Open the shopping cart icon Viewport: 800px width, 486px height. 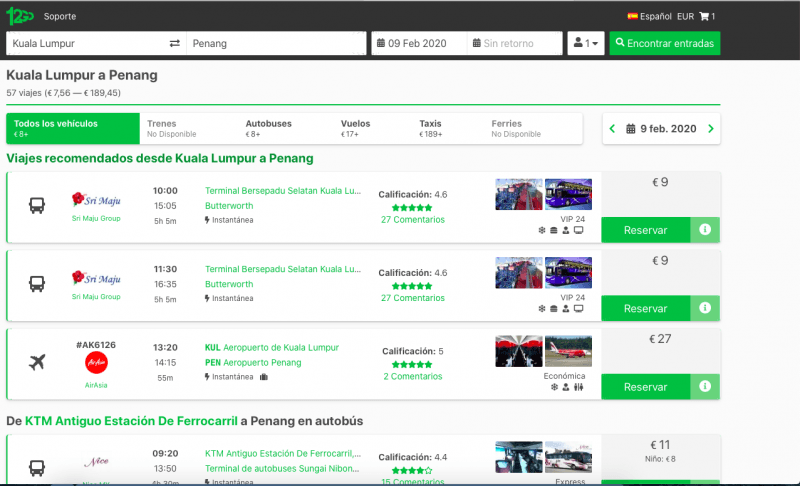click(x=704, y=16)
